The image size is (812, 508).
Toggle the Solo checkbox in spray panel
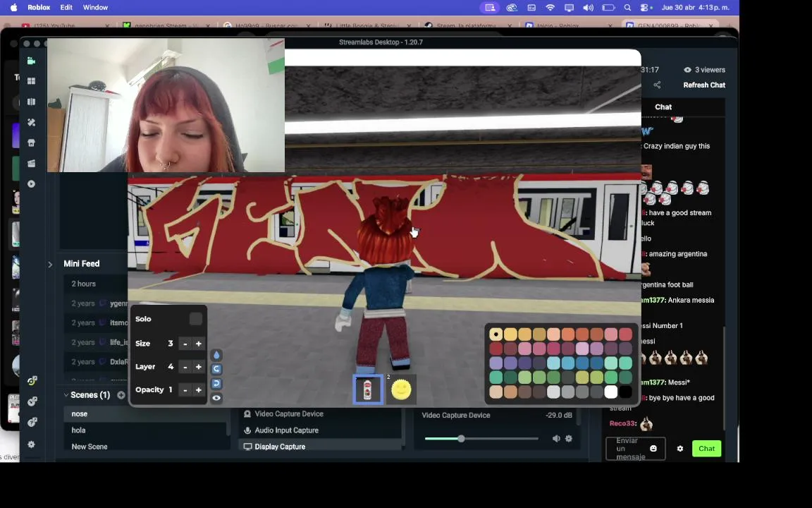pos(196,319)
